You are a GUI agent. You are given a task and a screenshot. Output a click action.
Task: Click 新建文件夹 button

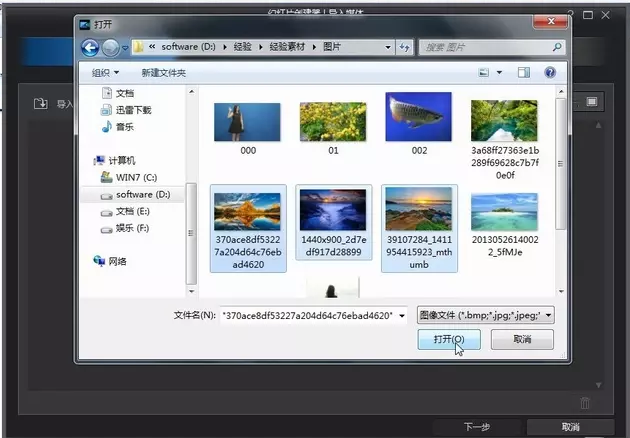(164, 73)
